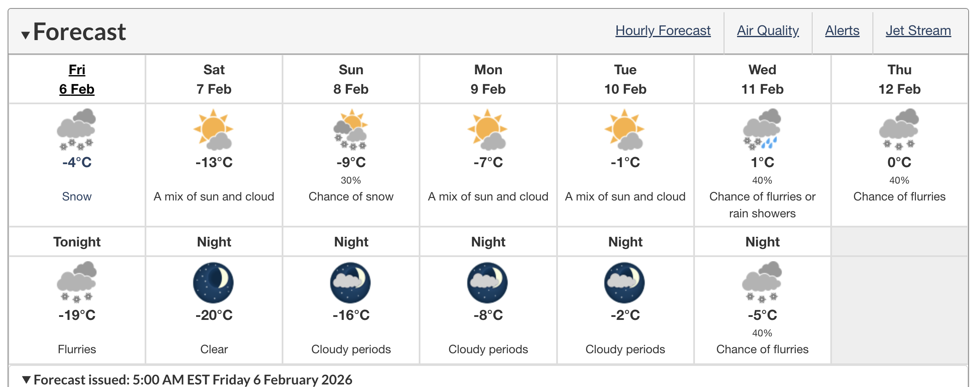
Task: Go to the Alerts link
Action: click(x=842, y=31)
